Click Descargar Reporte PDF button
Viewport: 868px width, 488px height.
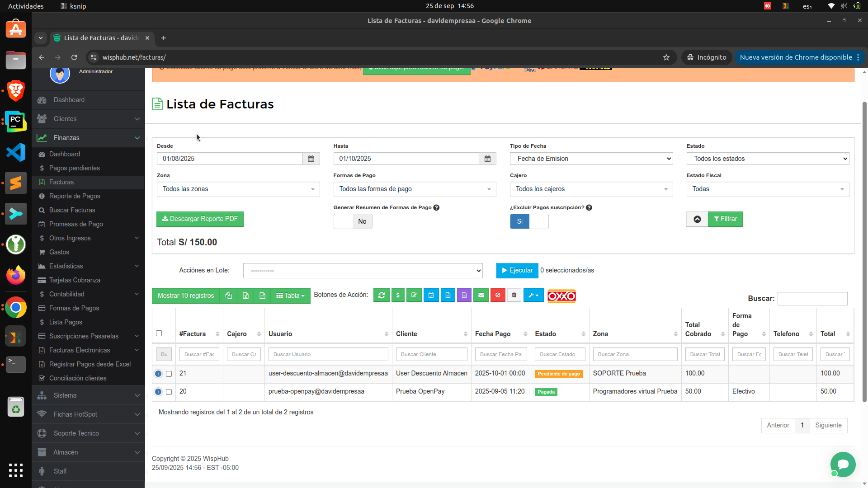pos(200,219)
